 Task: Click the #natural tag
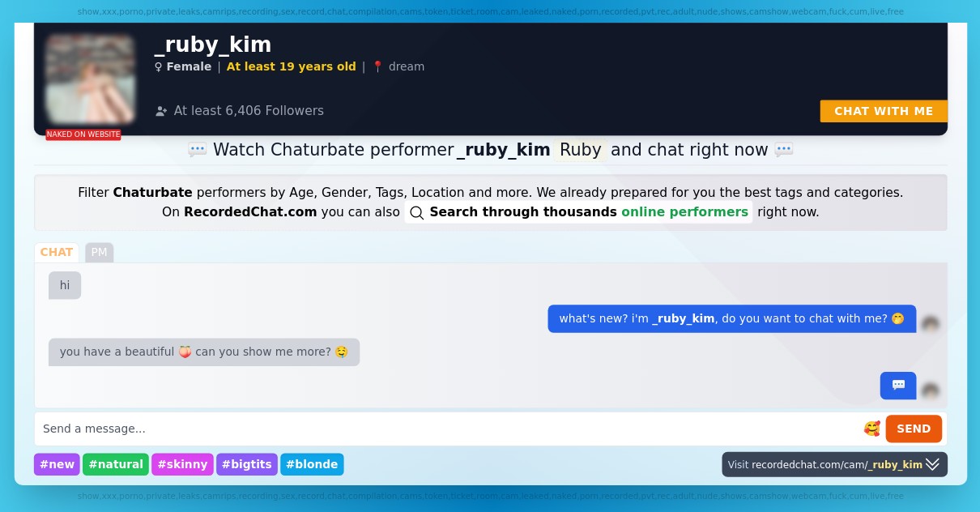[x=116, y=464]
